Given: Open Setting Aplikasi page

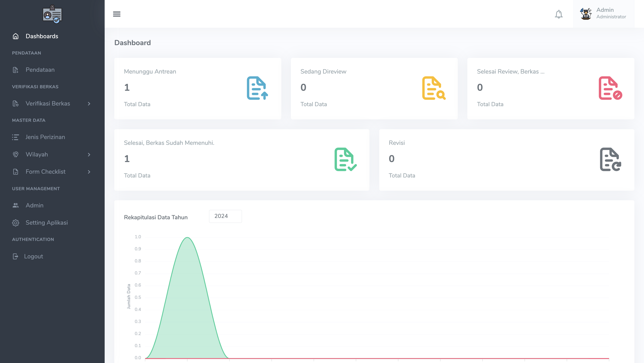Looking at the screenshot, I should [x=47, y=223].
